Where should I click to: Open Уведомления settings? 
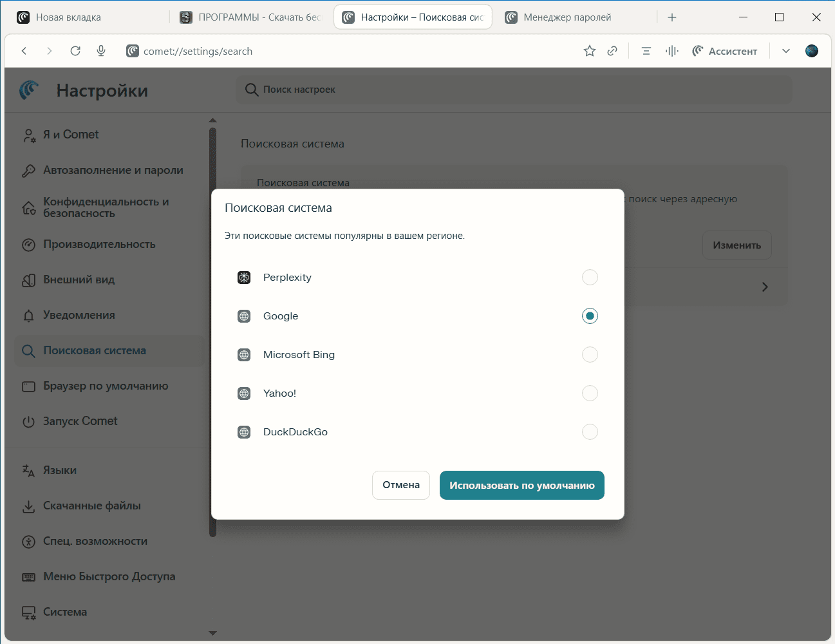coord(109,316)
